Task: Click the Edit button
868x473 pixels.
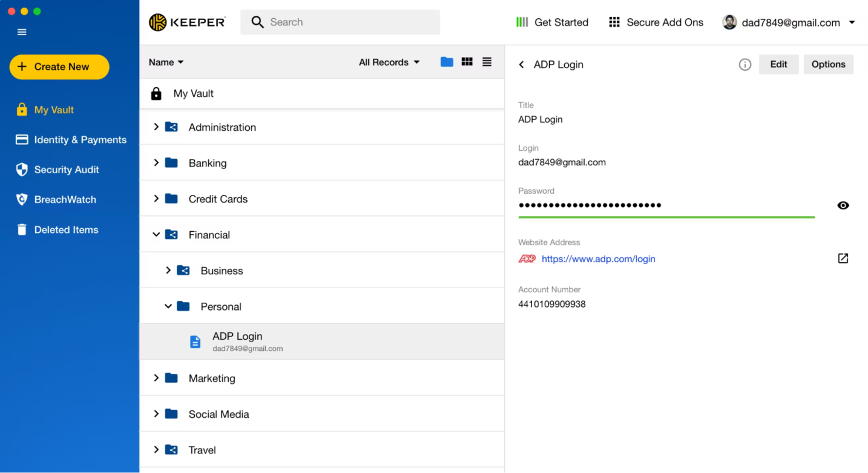Action: (778, 65)
